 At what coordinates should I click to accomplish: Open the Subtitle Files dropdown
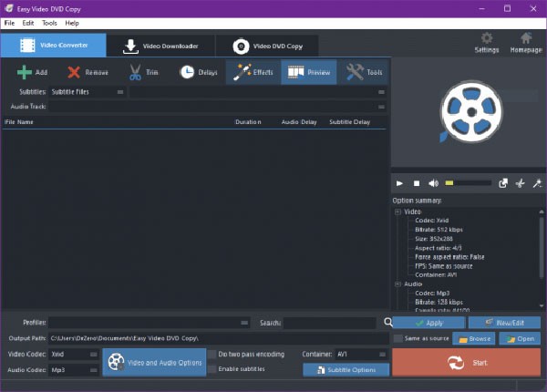pos(88,92)
